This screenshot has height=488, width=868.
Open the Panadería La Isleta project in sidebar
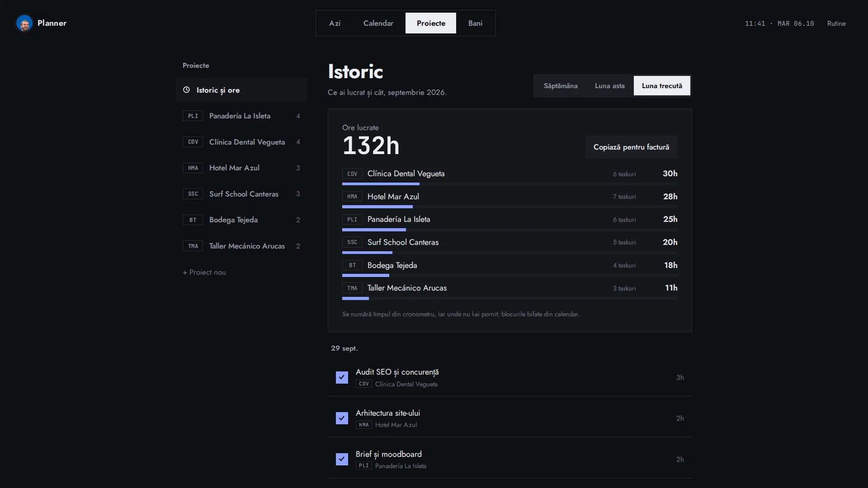coord(241,116)
